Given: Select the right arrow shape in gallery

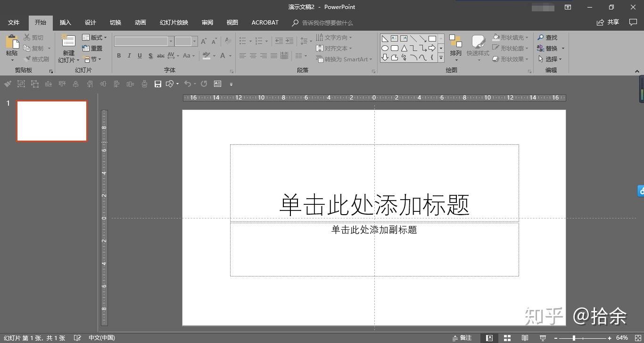Looking at the screenshot, I should pos(432,48).
